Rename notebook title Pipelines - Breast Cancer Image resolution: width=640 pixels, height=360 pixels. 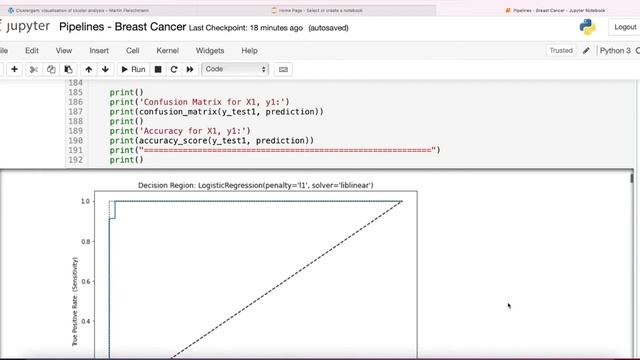tap(122, 27)
